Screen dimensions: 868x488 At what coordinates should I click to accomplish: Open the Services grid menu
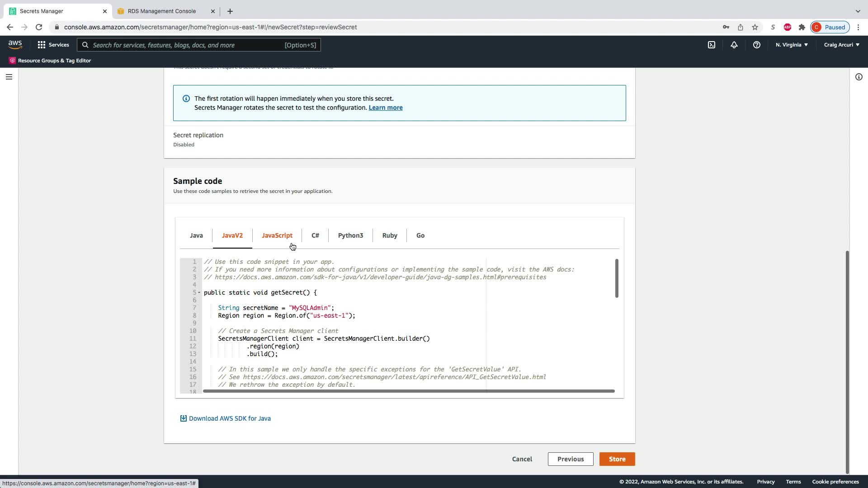click(53, 45)
